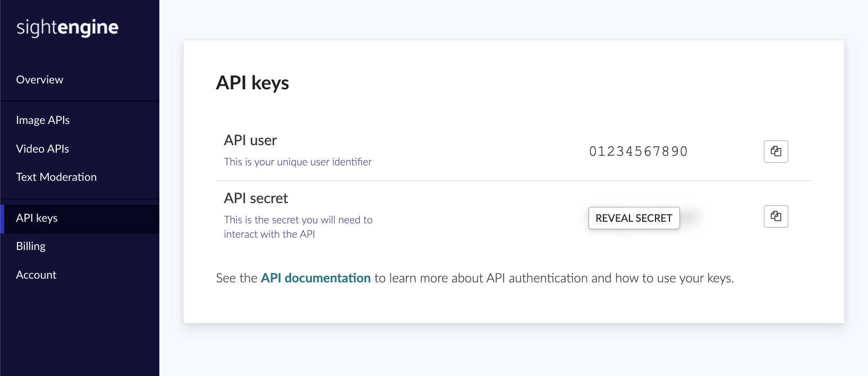
Task: Click the 'API secret' label
Action: tap(256, 198)
